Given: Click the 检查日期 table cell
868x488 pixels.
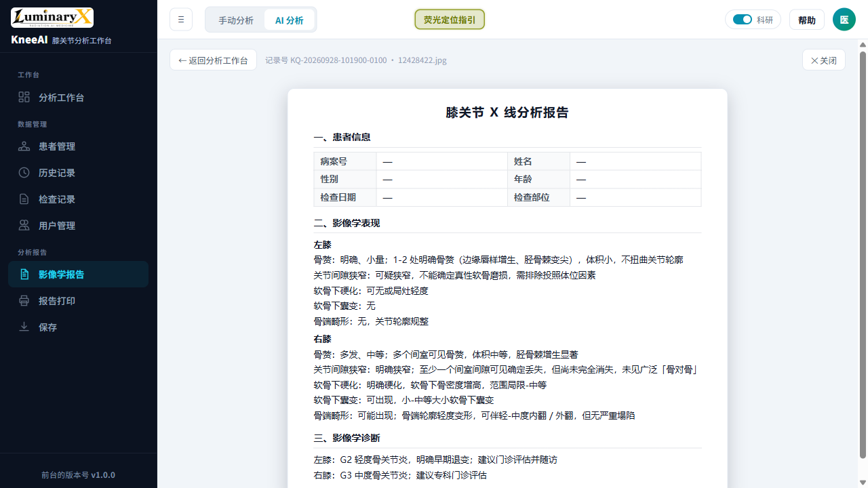Looking at the screenshot, I should [345, 197].
